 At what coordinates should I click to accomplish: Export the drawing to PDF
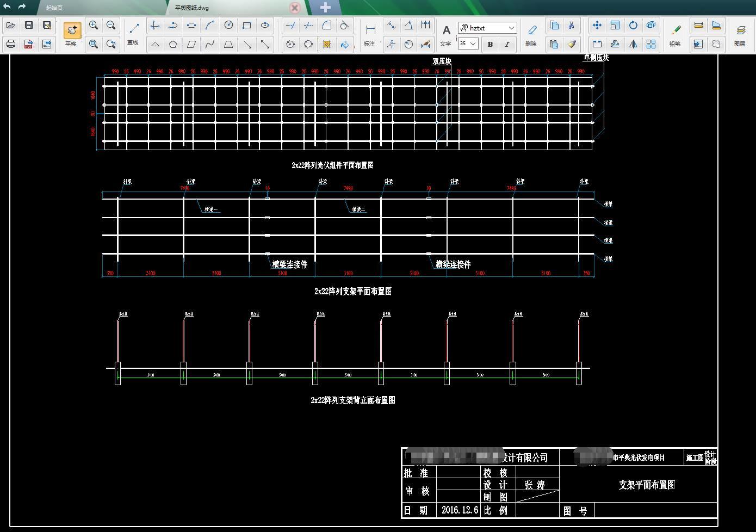[x=29, y=44]
